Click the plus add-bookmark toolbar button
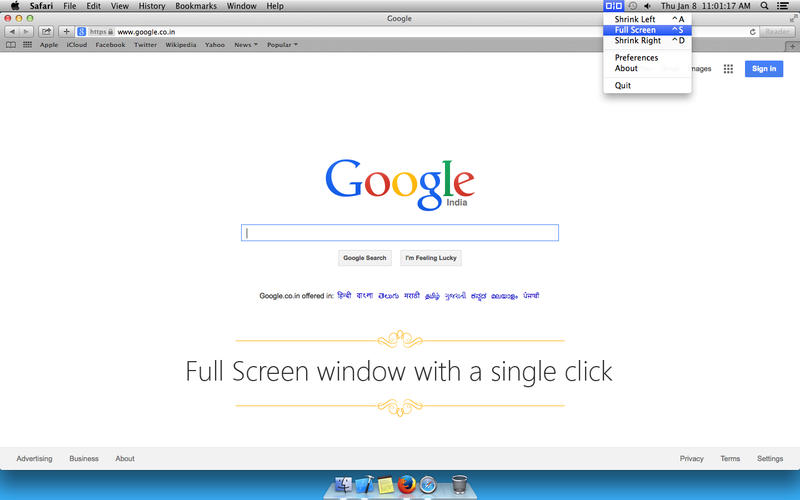This screenshot has height=500, width=800. coord(66,32)
